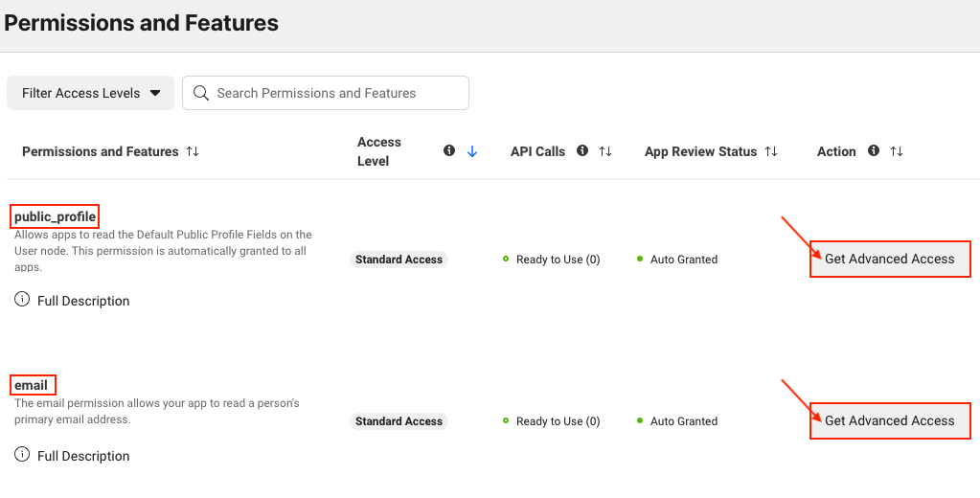Image resolution: width=980 pixels, height=498 pixels.
Task: Click the public_profile permission name
Action: tap(55, 216)
